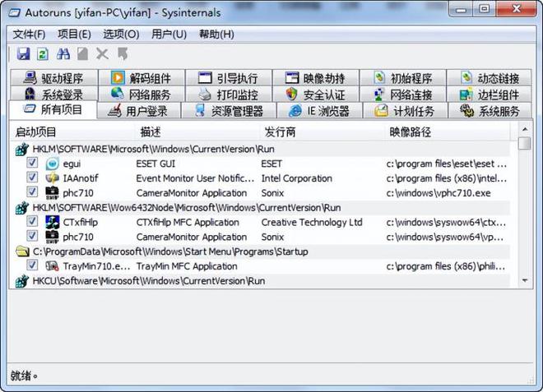
Task: Toggle the CTxfiHlp startup checkbox
Action: pyautogui.click(x=32, y=221)
